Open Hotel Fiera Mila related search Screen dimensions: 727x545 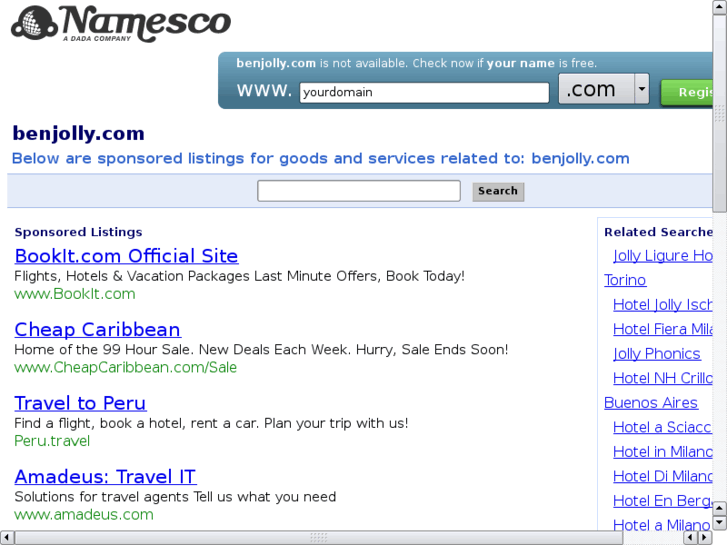pyautogui.click(x=663, y=329)
